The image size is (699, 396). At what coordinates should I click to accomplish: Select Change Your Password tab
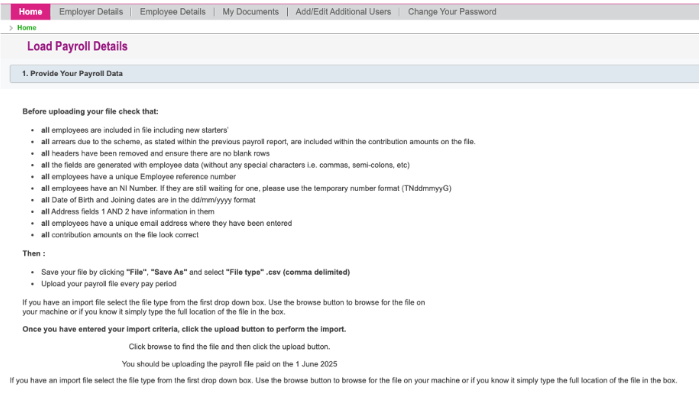pos(452,12)
